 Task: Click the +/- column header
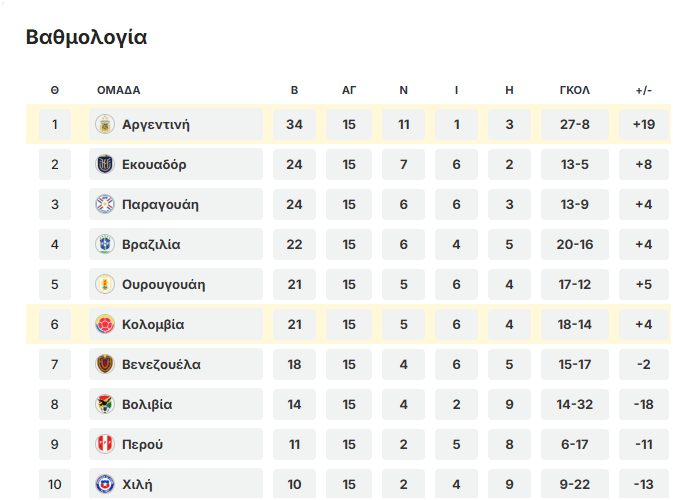tap(643, 90)
